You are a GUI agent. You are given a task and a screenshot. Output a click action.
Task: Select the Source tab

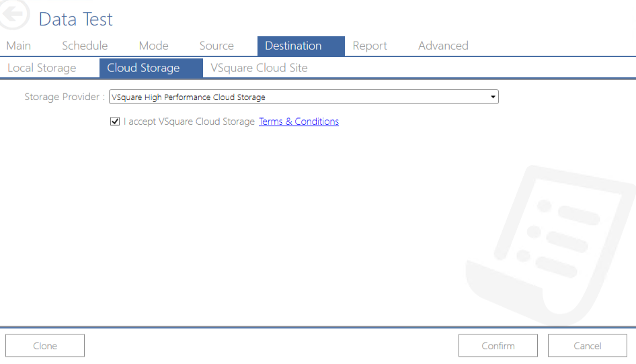216,46
